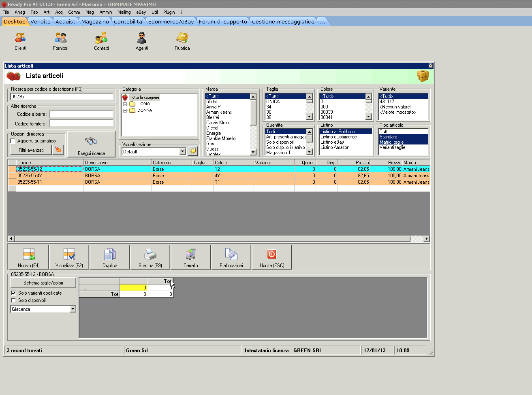Switch to the Magazzino tab

pos(95,22)
